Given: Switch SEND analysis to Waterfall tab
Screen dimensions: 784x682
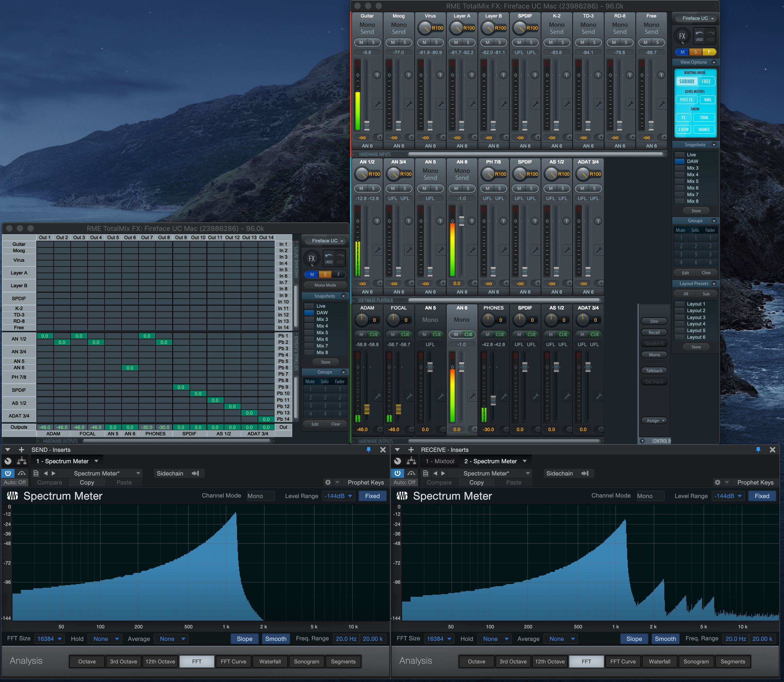Looking at the screenshot, I should click(270, 662).
